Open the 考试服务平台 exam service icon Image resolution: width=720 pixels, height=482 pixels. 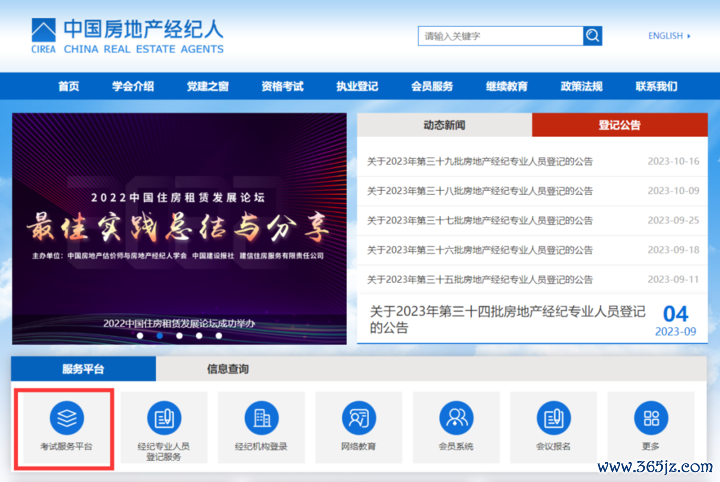click(x=67, y=418)
